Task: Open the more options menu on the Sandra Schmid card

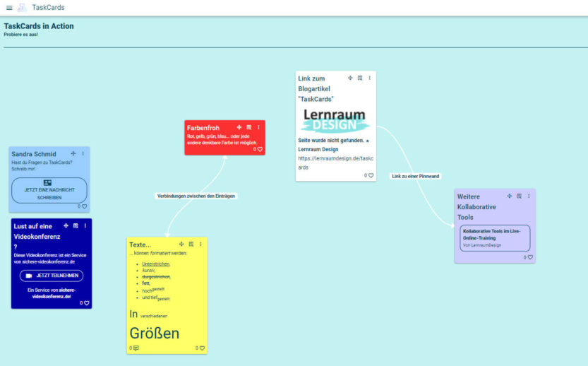Action: 83,153
